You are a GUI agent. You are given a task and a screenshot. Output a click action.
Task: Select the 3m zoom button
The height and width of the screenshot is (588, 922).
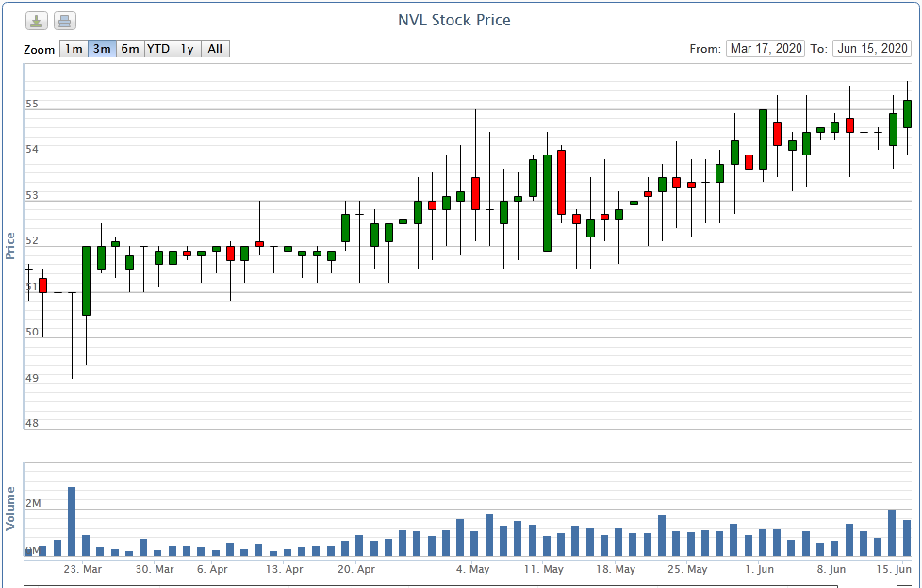102,49
